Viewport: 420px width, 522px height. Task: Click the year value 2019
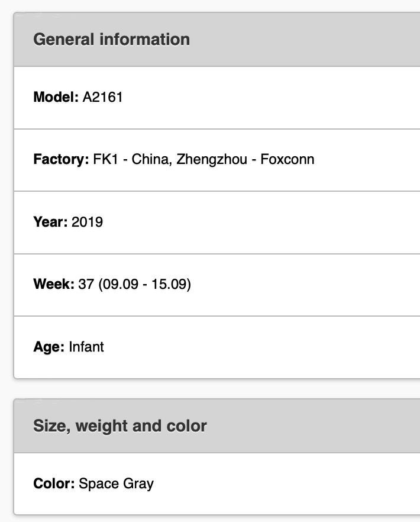pyautogui.click(x=87, y=222)
